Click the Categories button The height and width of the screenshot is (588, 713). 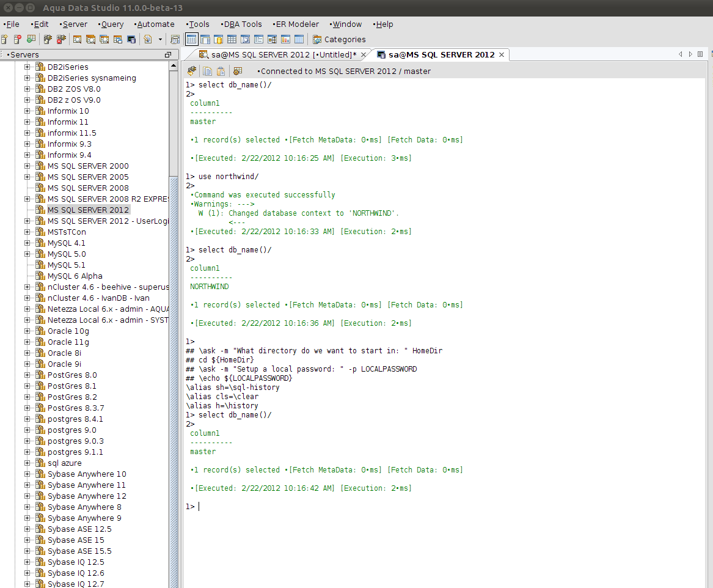pos(338,40)
